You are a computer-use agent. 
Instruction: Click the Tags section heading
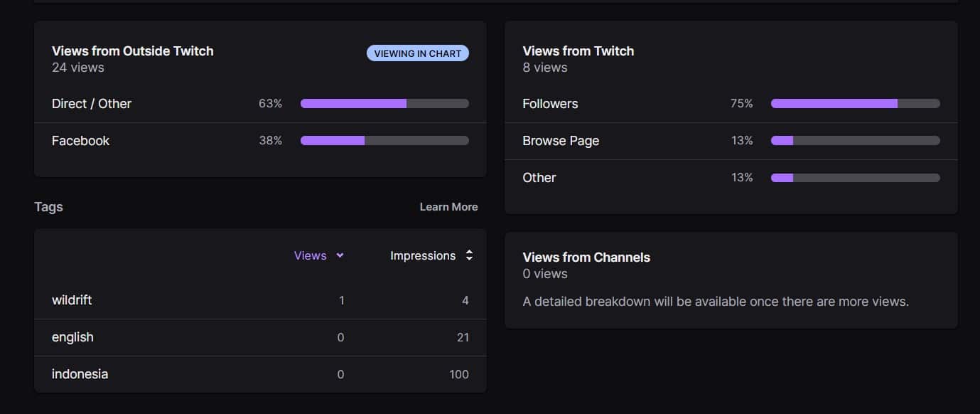48,206
